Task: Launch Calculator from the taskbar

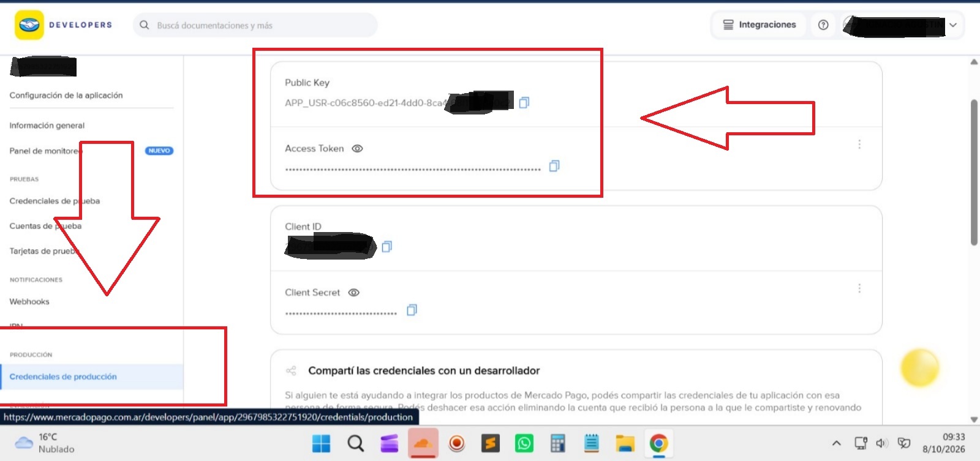Action: 557,443
